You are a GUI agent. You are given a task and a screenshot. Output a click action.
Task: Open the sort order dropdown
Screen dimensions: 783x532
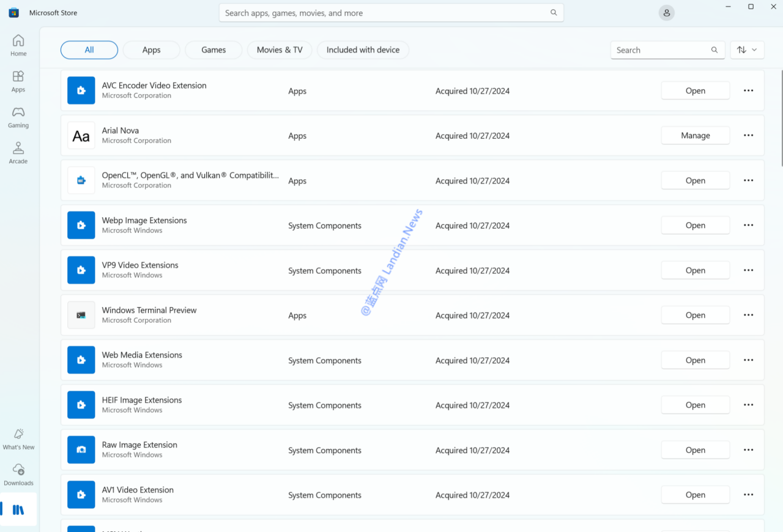pyautogui.click(x=747, y=50)
